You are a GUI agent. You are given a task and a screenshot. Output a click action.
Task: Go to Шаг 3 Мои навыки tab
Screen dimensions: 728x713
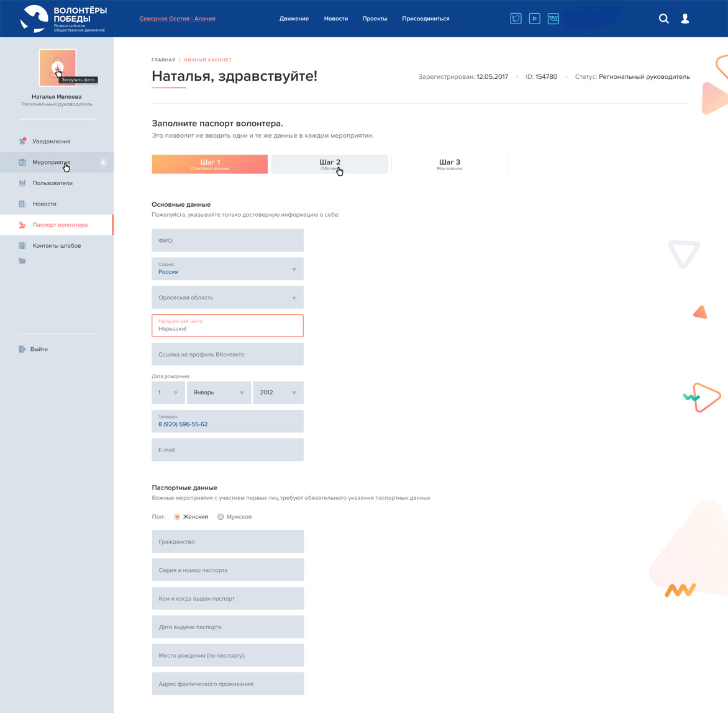[x=450, y=164]
